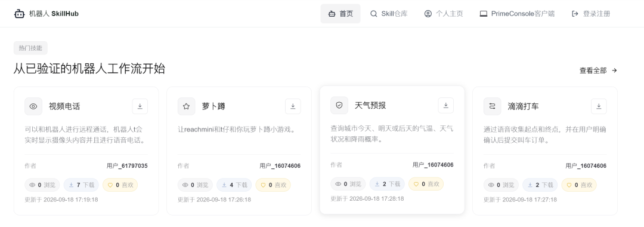Screen dimensions: 644x227
Task: Click heading 从已验证的机器人工作流开始
Action: click(x=89, y=69)
